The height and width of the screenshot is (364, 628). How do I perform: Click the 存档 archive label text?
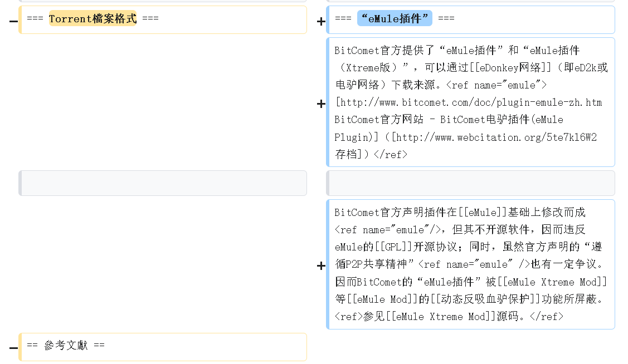[x=345, y=154]
